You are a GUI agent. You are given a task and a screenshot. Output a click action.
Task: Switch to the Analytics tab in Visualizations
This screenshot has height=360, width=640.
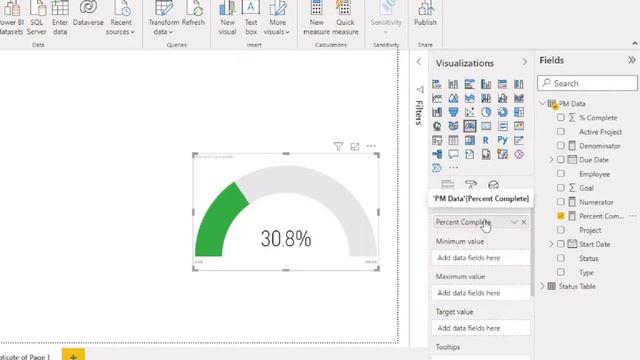coord(493,185)
